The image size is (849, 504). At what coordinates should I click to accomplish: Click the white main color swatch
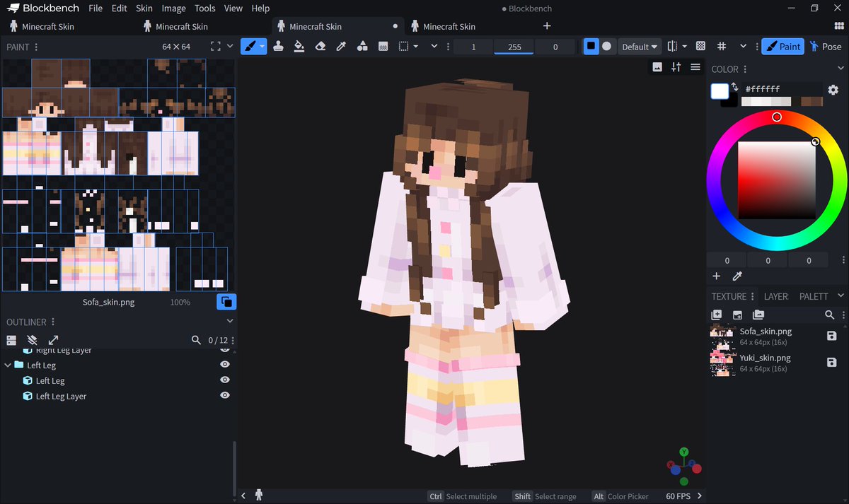720,91
